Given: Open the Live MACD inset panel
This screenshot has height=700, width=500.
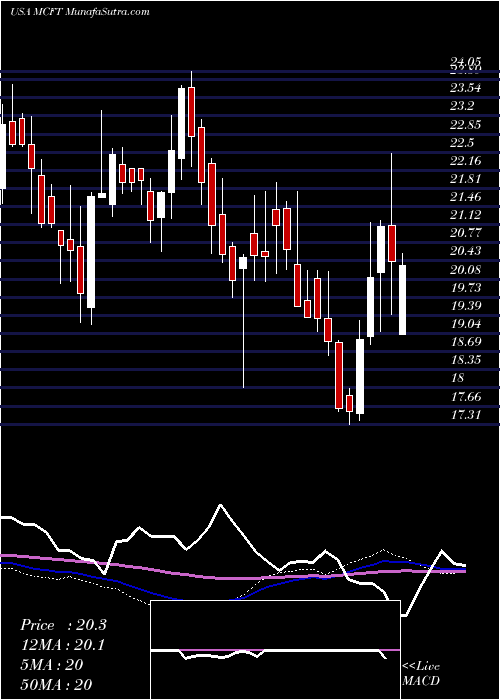Looking at the screenshot, I should [x=275, y=650].
